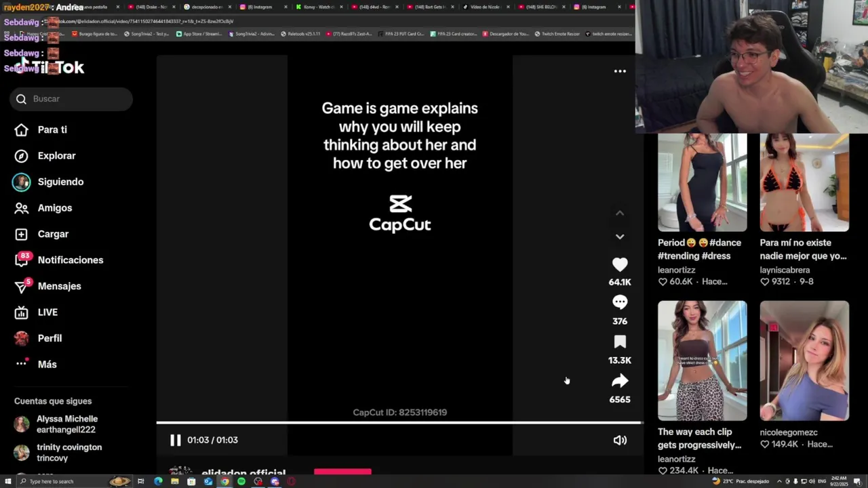The image size is (868, 488).
Task: Open weather widget showing 23°C
Action: pos(741,481)
